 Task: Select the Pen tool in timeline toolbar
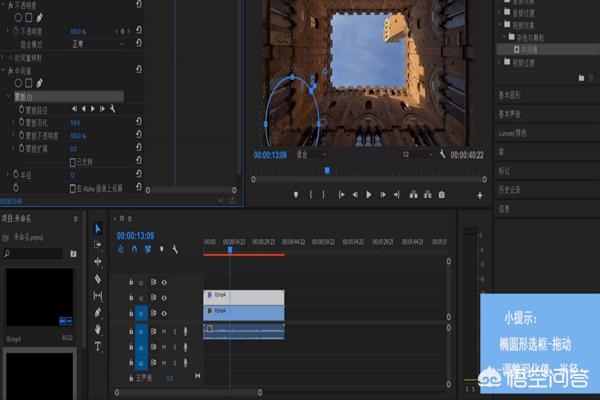pyautogui.click(x=98, y=313)
